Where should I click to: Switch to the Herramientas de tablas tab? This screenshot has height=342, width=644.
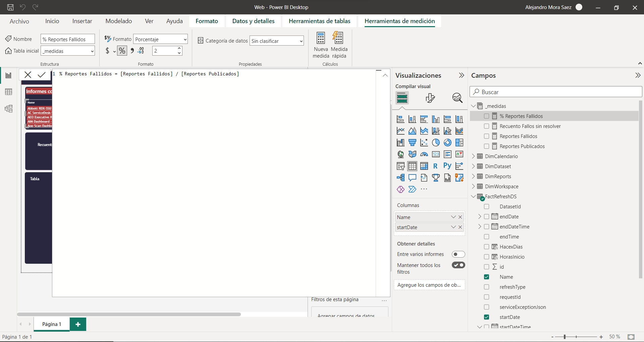[319, 21]
